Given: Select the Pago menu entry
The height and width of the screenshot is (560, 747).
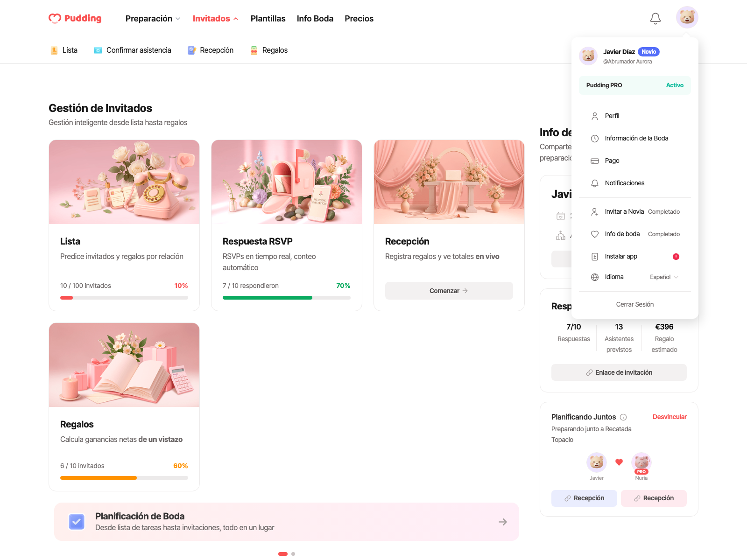Looking at the screenshot, I should pos(635,161).
